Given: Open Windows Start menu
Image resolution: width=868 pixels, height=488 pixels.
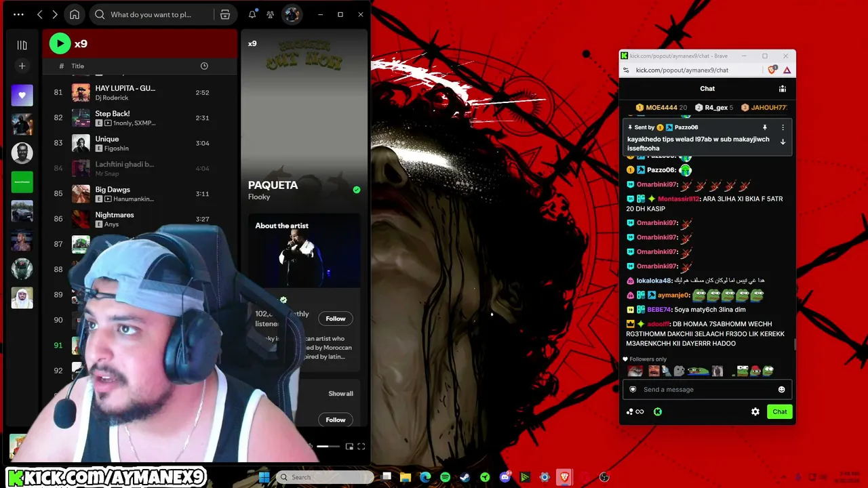Looking at the screenshot, I should coord(264,477).
